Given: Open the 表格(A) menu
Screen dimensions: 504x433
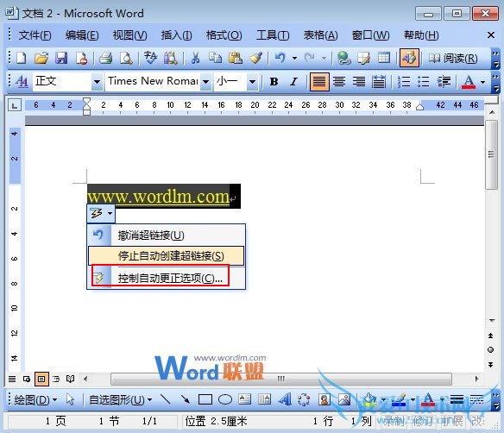Looking at the screenshot, I should click(320, 35).
